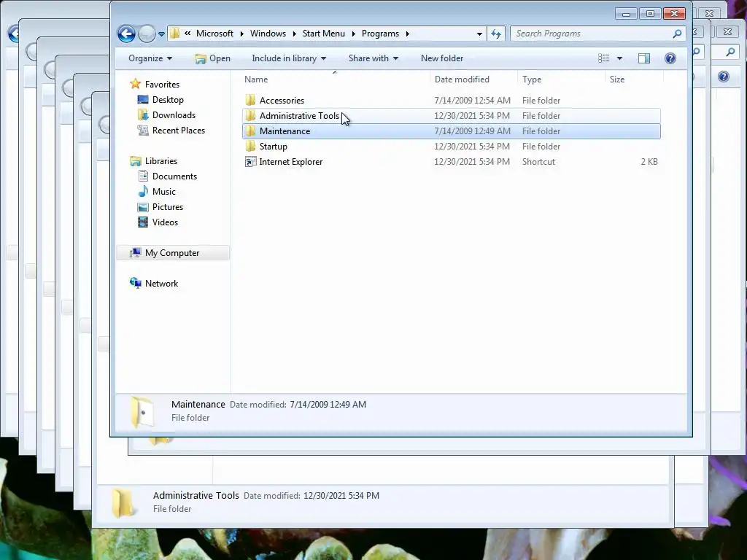Click the Network globe icon

click(x=135, y=283)
